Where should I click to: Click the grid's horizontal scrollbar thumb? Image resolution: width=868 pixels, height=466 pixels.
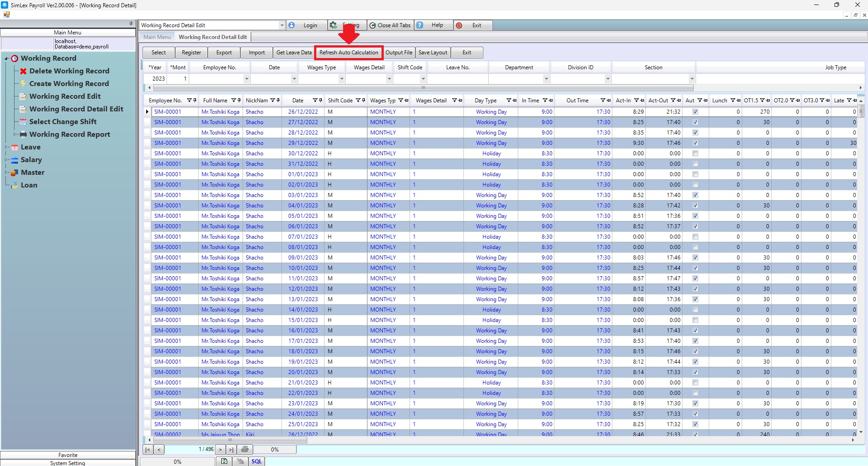(230, 440)
